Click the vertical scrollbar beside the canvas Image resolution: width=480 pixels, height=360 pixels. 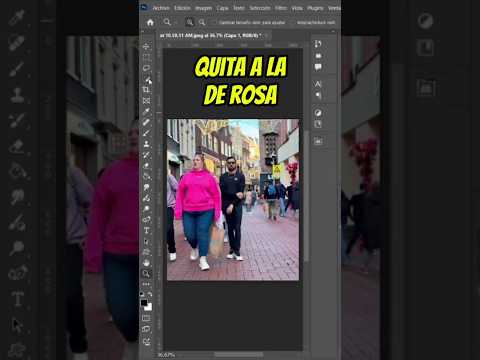pos(306,195)
